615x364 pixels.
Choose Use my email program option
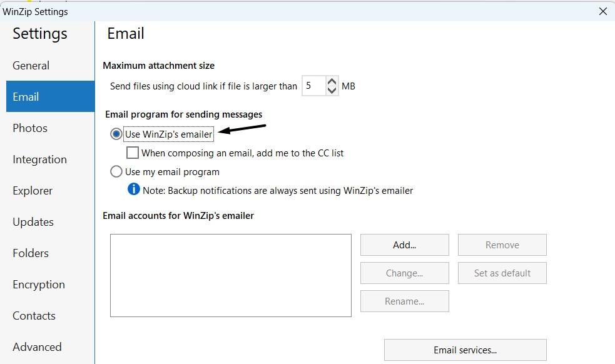click(116, 171)
